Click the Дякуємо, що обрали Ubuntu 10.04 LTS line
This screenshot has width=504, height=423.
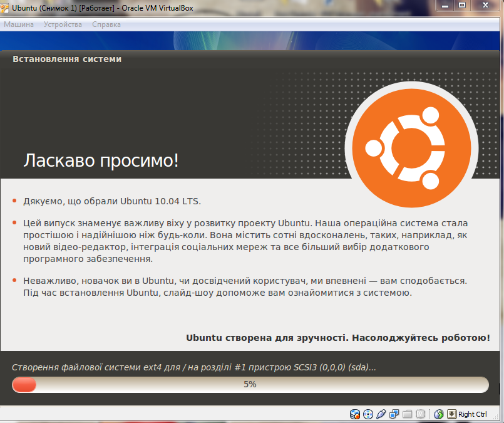point(112,201)
